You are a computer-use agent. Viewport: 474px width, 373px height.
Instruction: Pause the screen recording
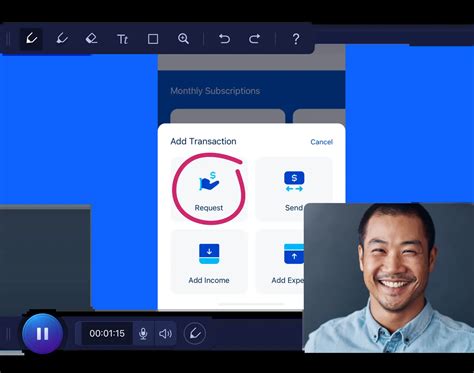coord(42,333)
